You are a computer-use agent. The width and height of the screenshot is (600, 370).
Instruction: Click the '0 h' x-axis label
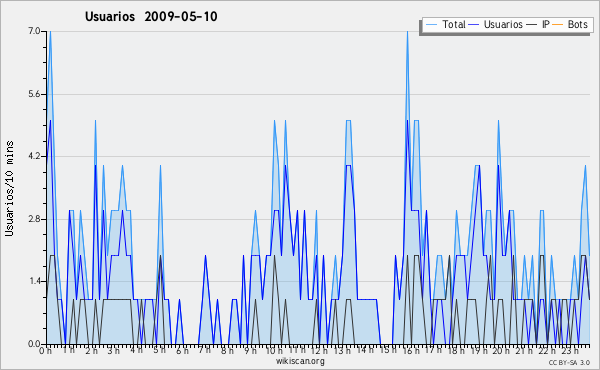tap(46, 351)
